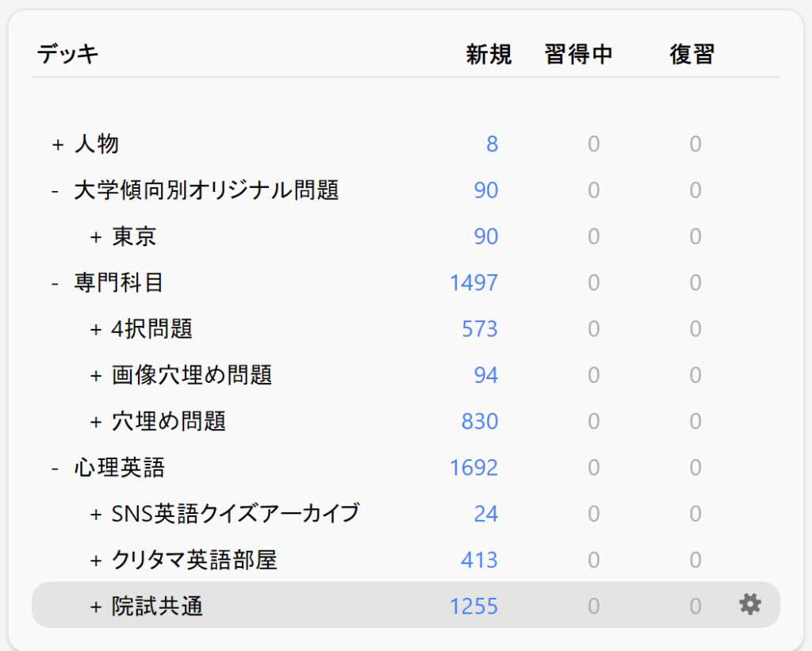The height and width of the screenshot is (651, 812).
Task: Open the 専門科目 deck
Action: [x=119, y=283]
